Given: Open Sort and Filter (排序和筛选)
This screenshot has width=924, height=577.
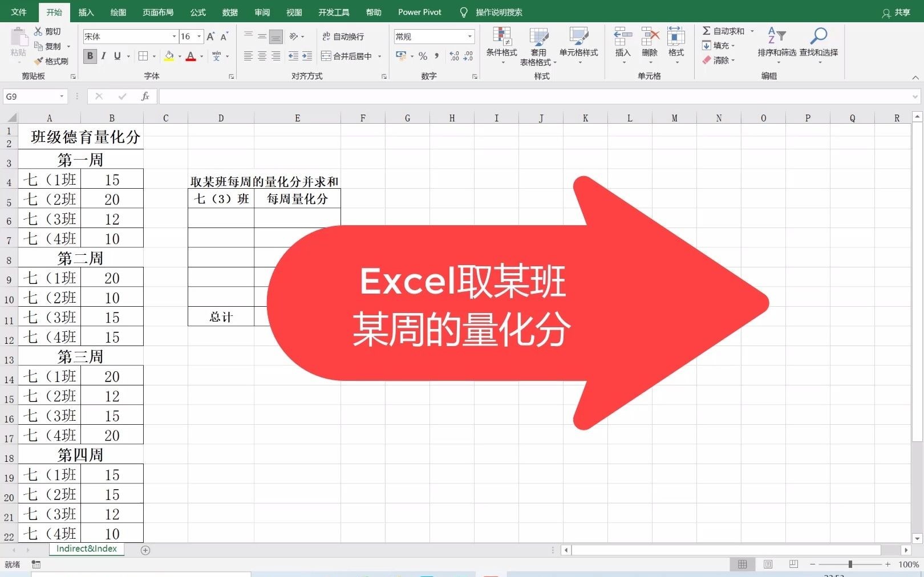Looking at the screenshot, I should [777, 44].
